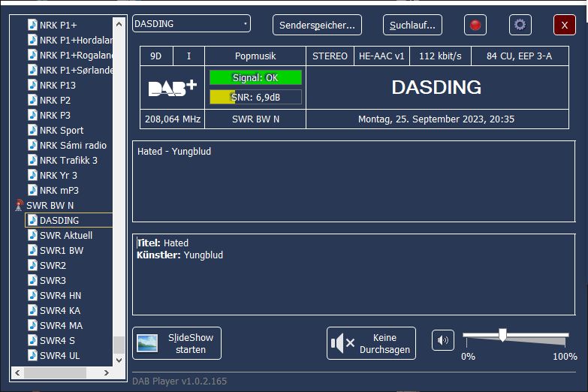Viewport: 588px width, 392px height.
Task: Click the speaker mute icon beside volume slider
Action: [x=443, y=340]
